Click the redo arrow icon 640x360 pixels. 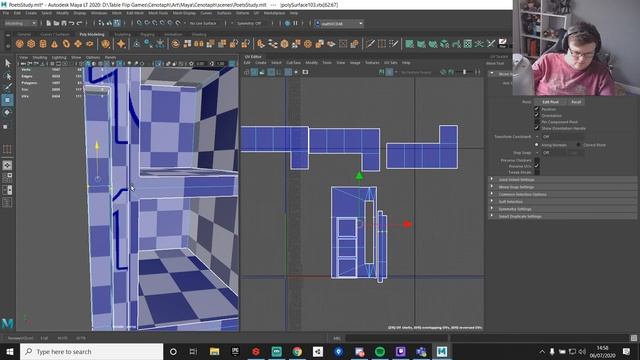coord(79,23)
